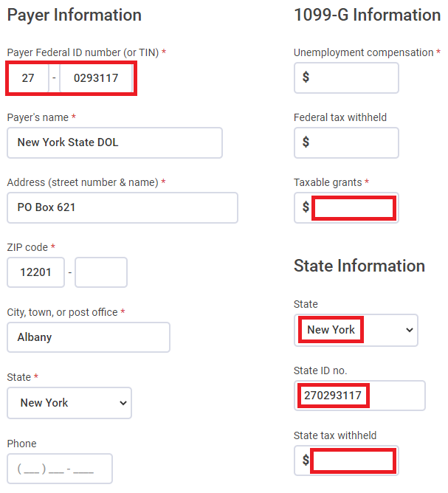Click the State Information section heading
Screen dimensions: 448x493
click(x=359, y=266)
